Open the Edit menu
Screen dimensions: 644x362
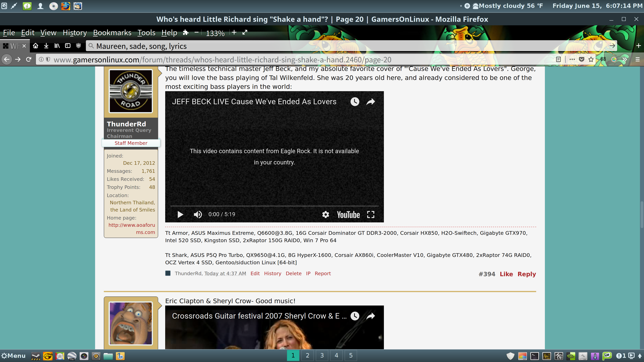pyautogui.click(x=28, y=33)
